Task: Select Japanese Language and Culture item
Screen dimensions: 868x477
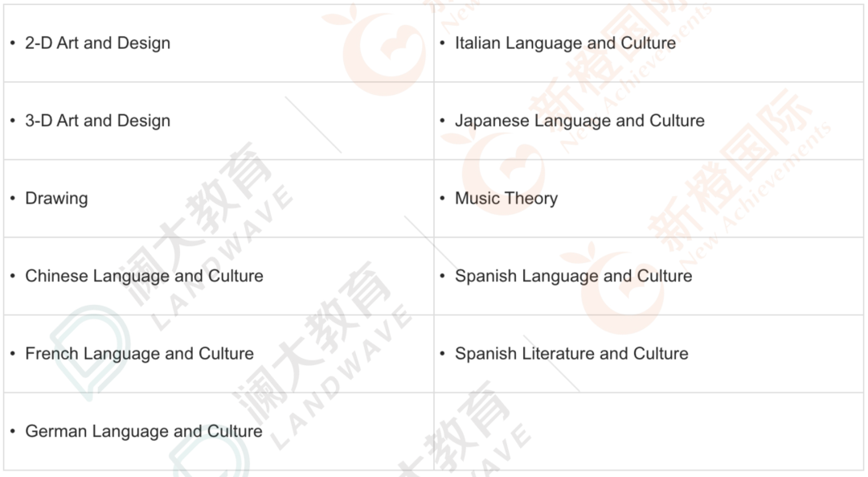Action: [x=579, y=121]
